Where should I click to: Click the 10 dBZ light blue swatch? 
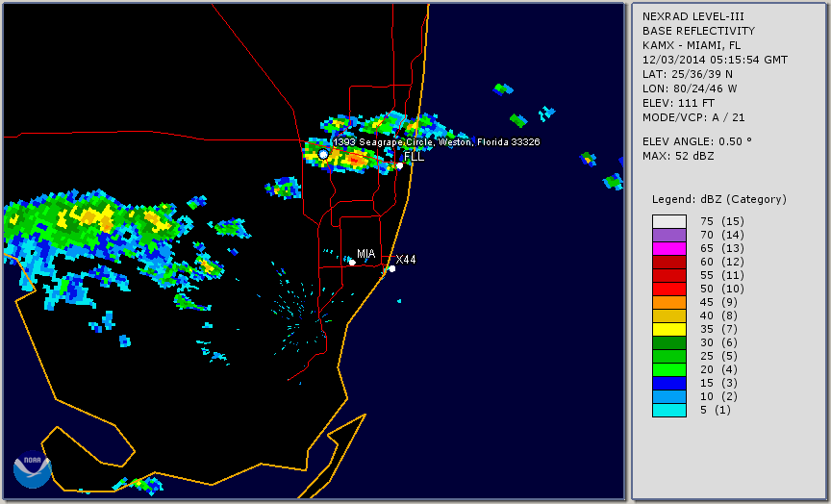click(669, 396)
